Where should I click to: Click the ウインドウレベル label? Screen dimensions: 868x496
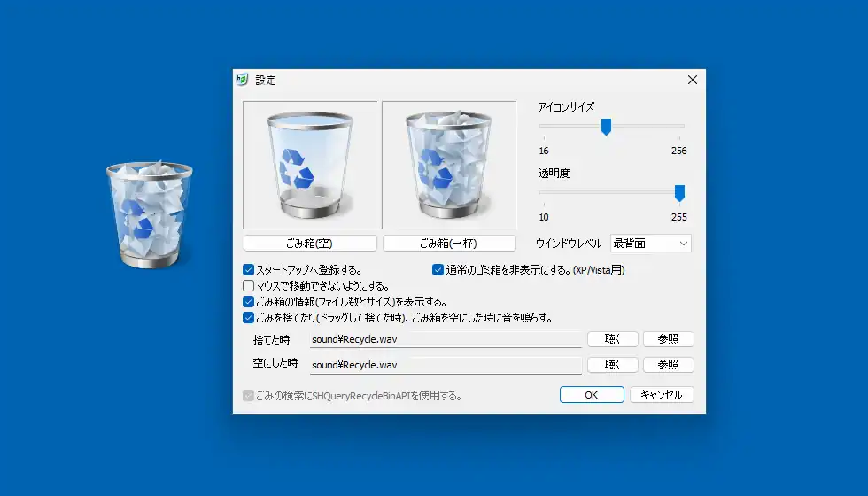point(569,243)
